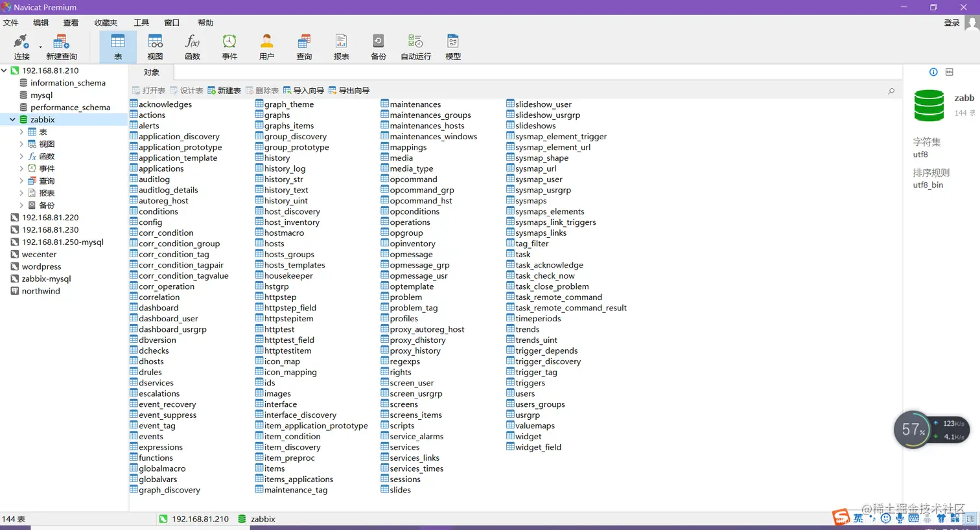Collapse the 192.168.81.210 connection node
Viewport: 980px width, 530px height.
point(4,71)
